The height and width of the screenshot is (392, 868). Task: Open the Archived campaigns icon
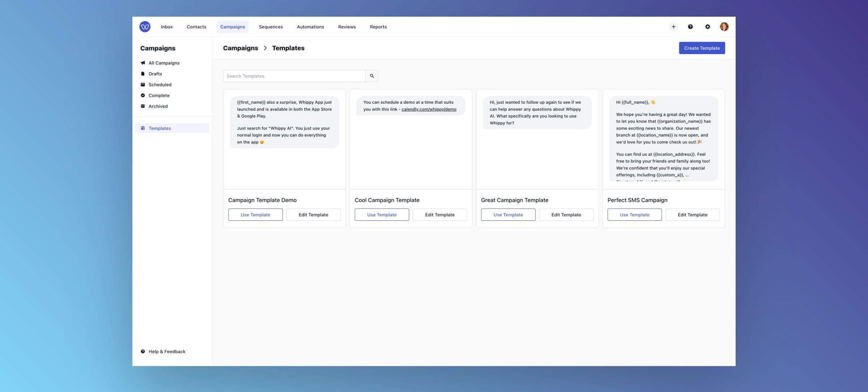coord(143,106)
